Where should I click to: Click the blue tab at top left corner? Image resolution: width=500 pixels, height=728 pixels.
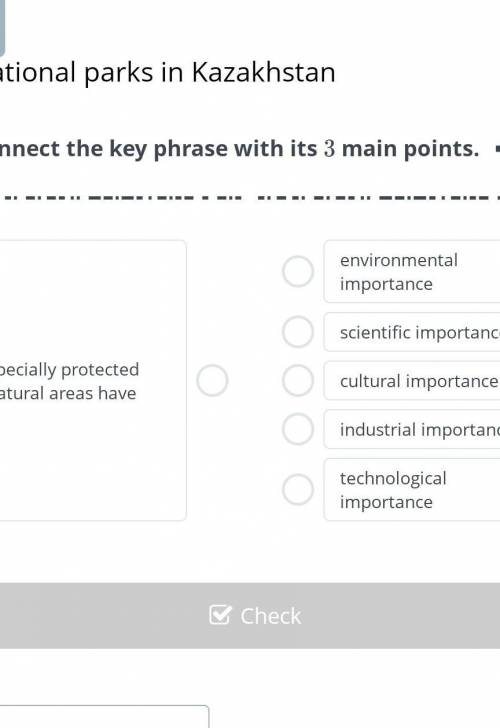pos(2,28)
